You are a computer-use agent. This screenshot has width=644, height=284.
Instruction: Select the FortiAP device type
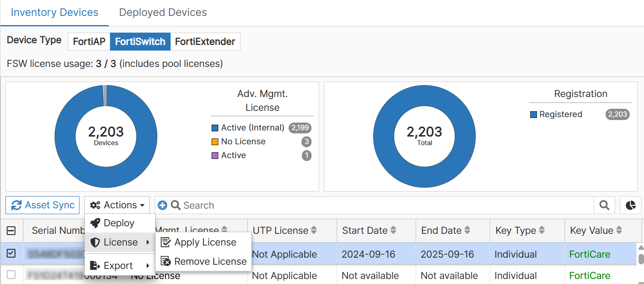(89, 41)
